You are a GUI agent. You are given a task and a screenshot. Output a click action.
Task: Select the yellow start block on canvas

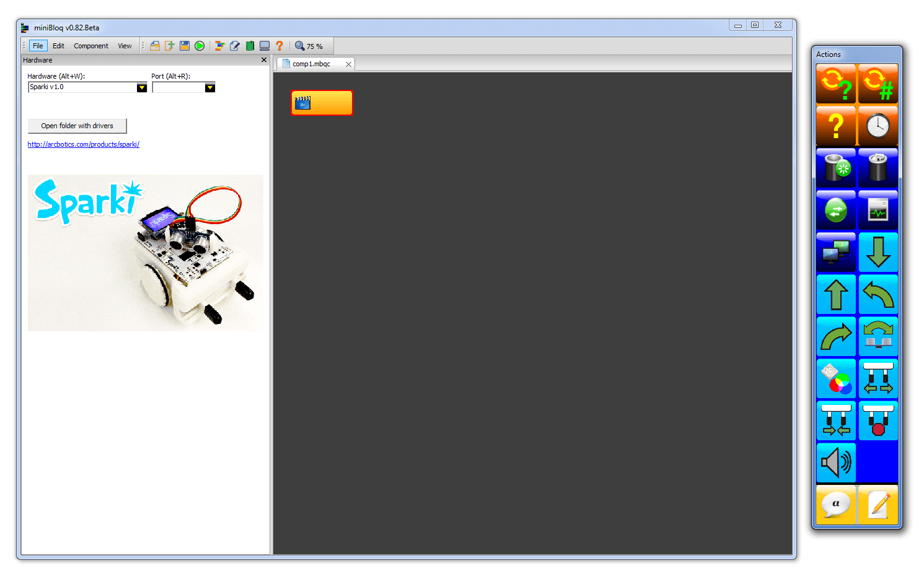[322, 103]
